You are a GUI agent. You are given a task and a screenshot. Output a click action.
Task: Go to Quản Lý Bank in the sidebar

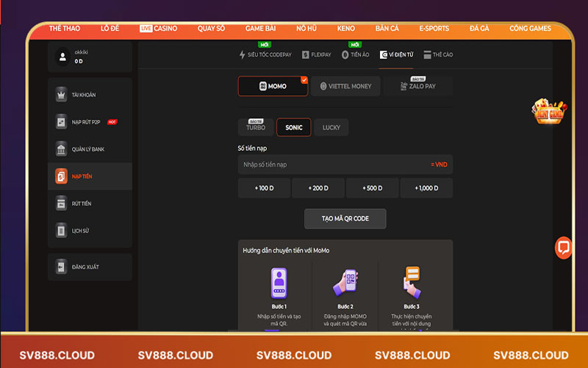click(90, 149)
